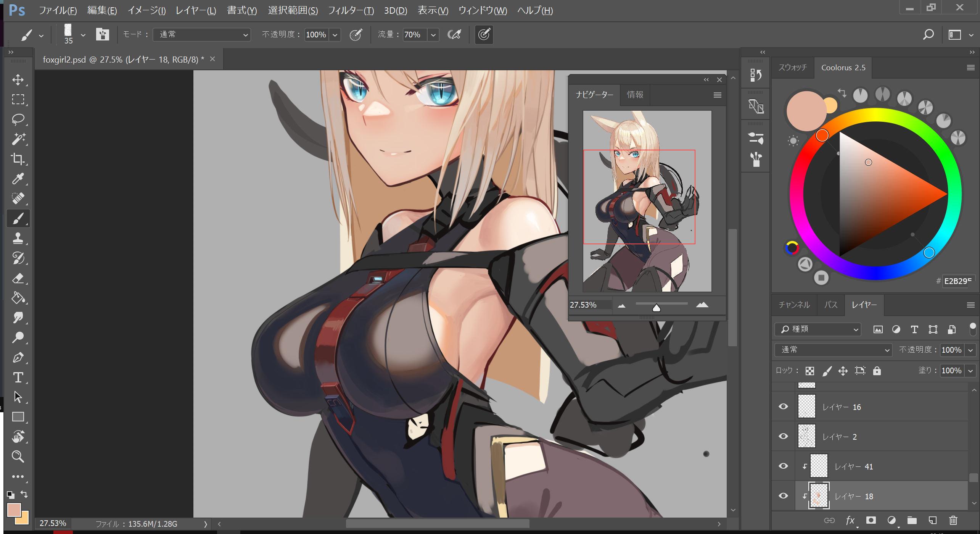
Task: Open the フィルター menu
Action: point(351,10)
